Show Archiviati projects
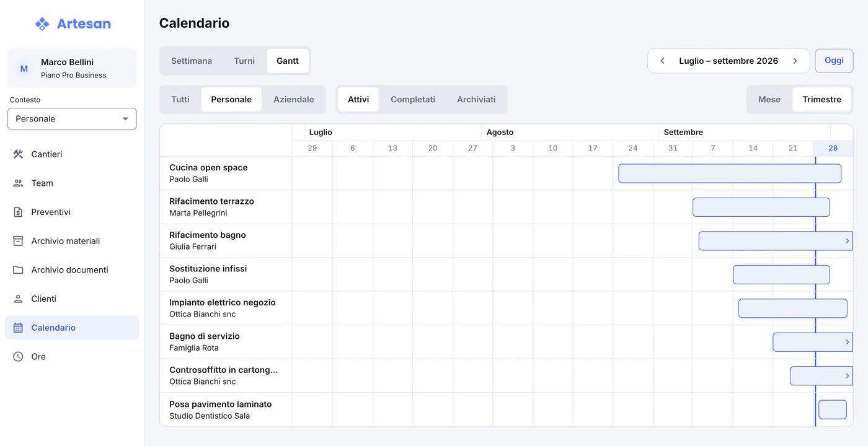The width and height of the screenshot is (868, 446). tap(476, 99)
